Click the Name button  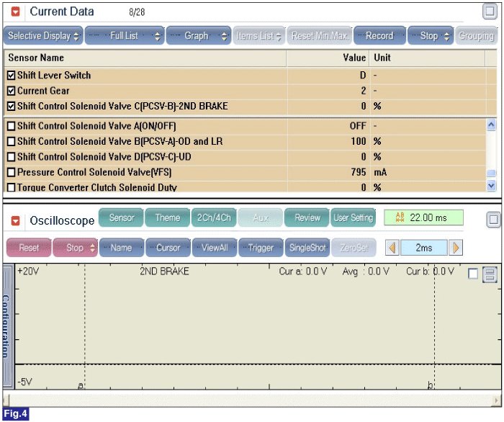[x=122, y=248]
